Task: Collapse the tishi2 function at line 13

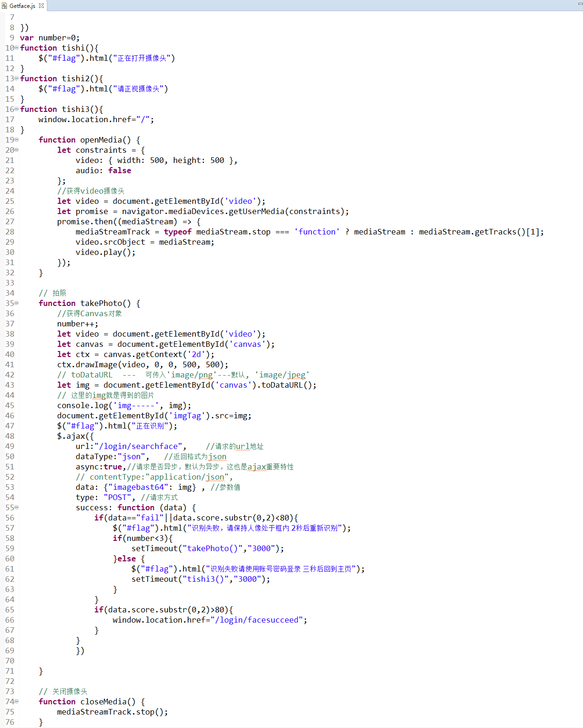Action: pyautogui.click(x=17, y=78)
